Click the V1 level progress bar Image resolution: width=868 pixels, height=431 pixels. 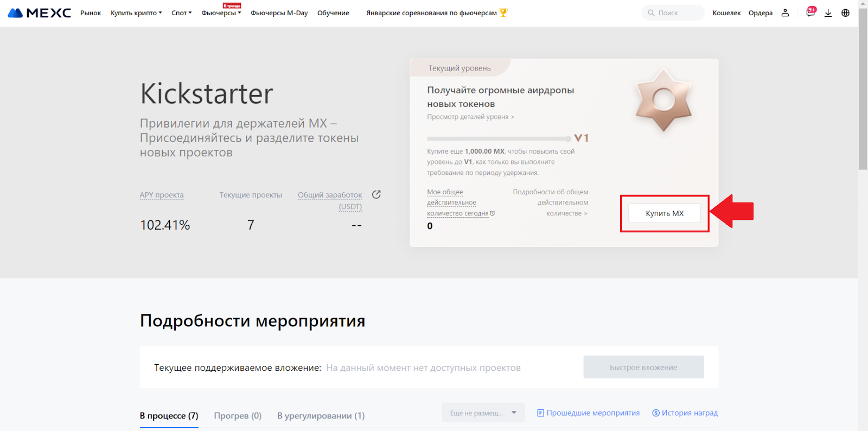499,138
